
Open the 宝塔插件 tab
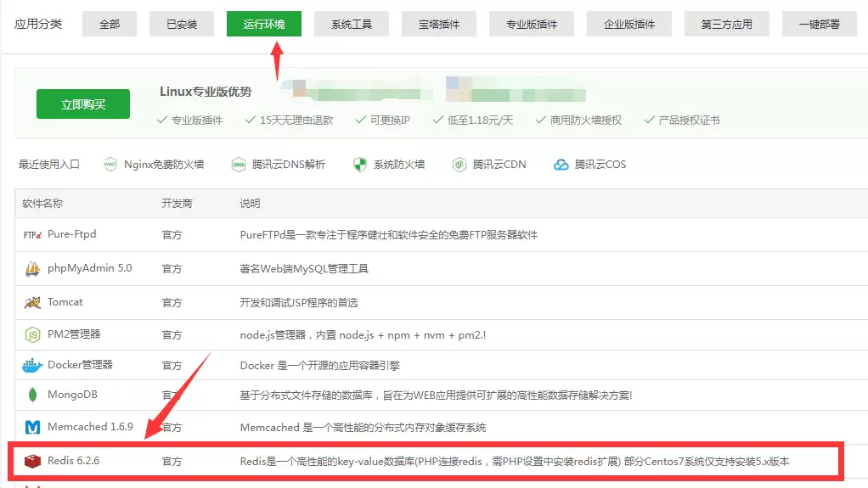coord(439,24)
